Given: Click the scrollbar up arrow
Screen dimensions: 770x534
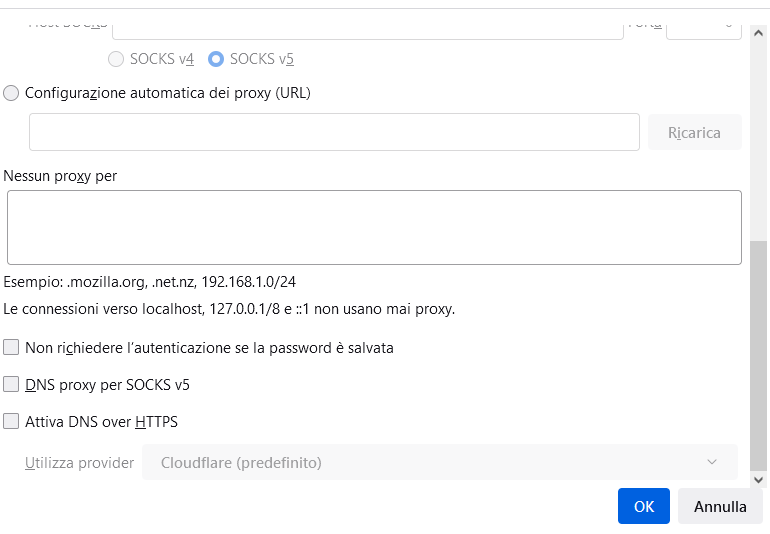Looking at the screenshot, I should pyautogui.click(x=758, y=33).
